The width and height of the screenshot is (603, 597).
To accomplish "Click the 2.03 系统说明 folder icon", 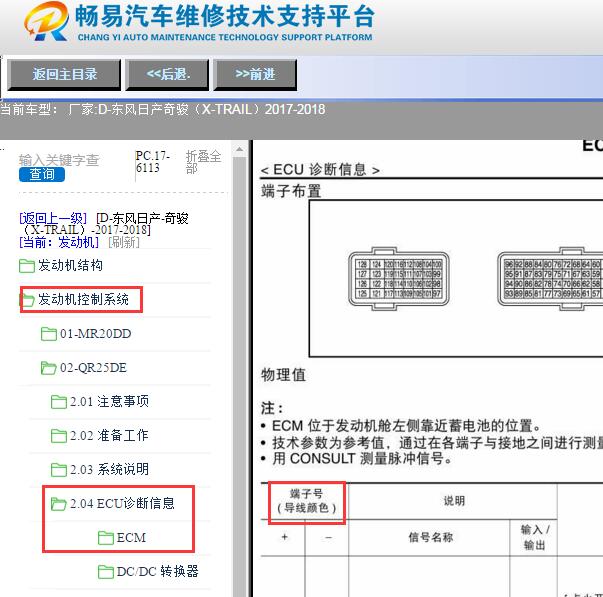I will 59,470.
